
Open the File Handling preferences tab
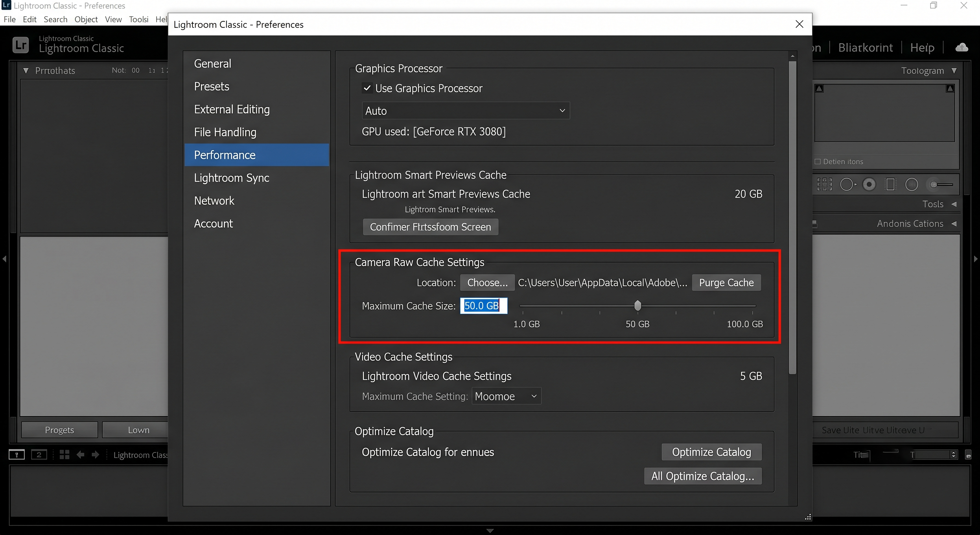click(x=225, y=132)
